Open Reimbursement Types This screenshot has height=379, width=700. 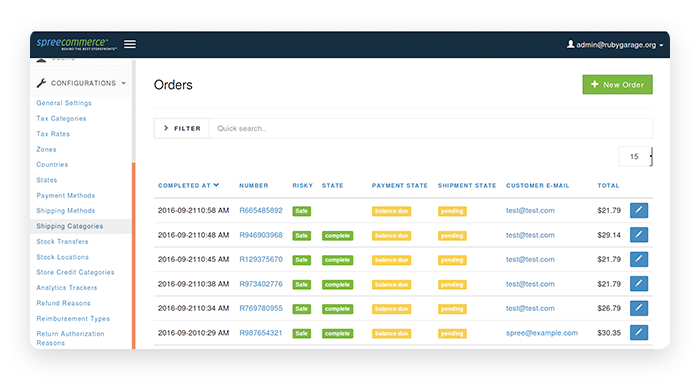pos(73,319)
